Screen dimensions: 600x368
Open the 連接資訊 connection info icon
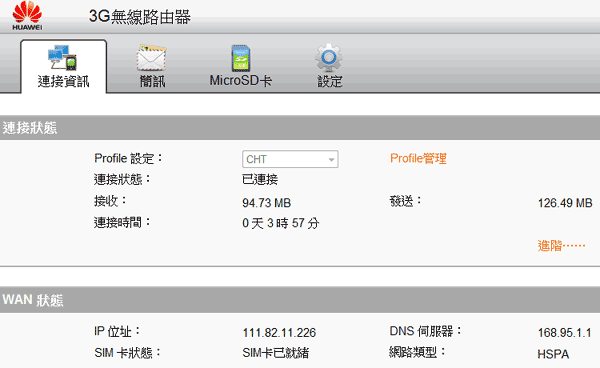click(62, 58)
